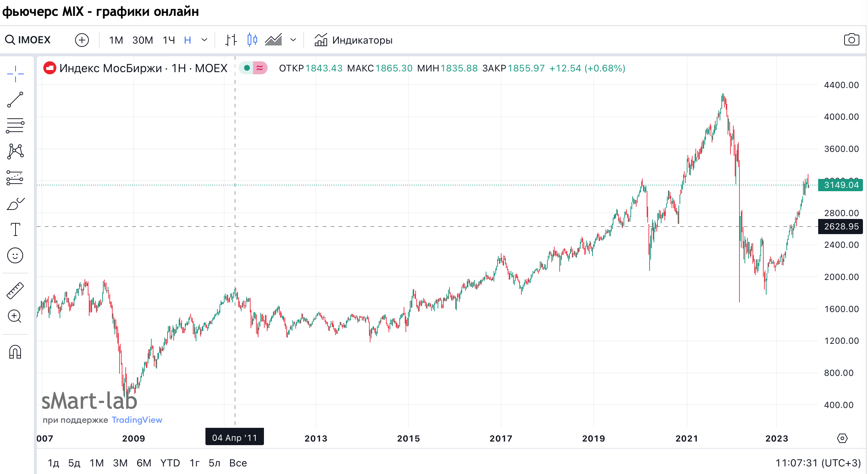Click the zoom in magnifier tool
Image resolution: width=868 pixels, height=474 pixels.
[x=15, y=316]
